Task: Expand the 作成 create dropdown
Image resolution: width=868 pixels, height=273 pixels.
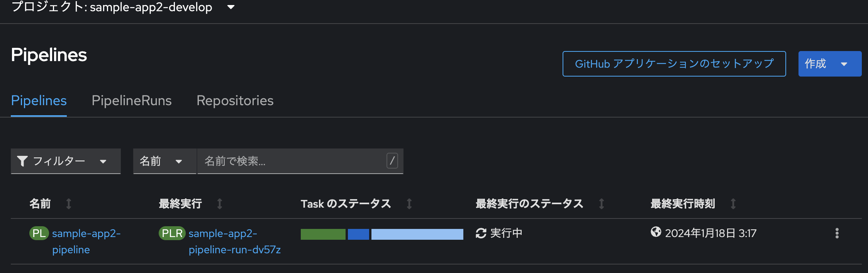Action: coord(830,63)
